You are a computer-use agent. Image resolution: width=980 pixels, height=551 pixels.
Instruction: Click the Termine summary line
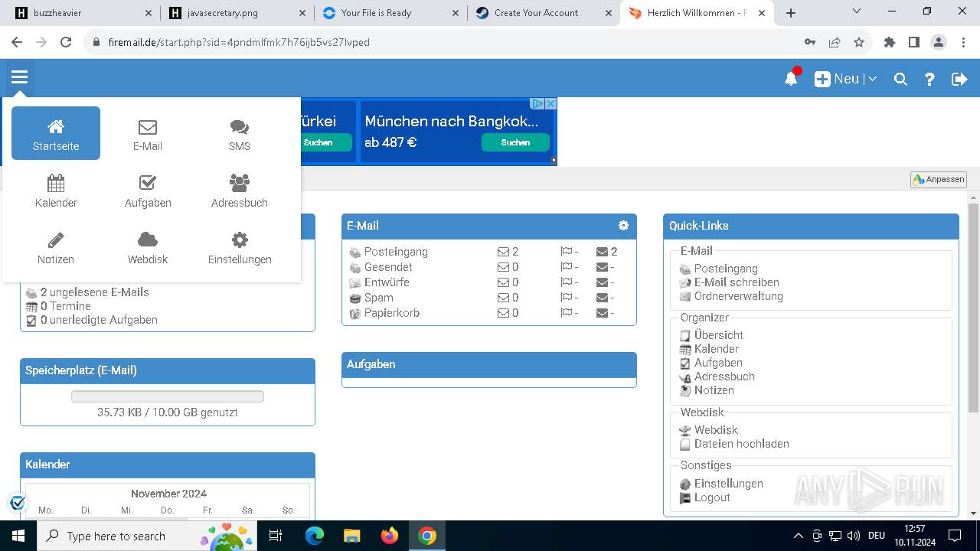[x=65, y=306]
